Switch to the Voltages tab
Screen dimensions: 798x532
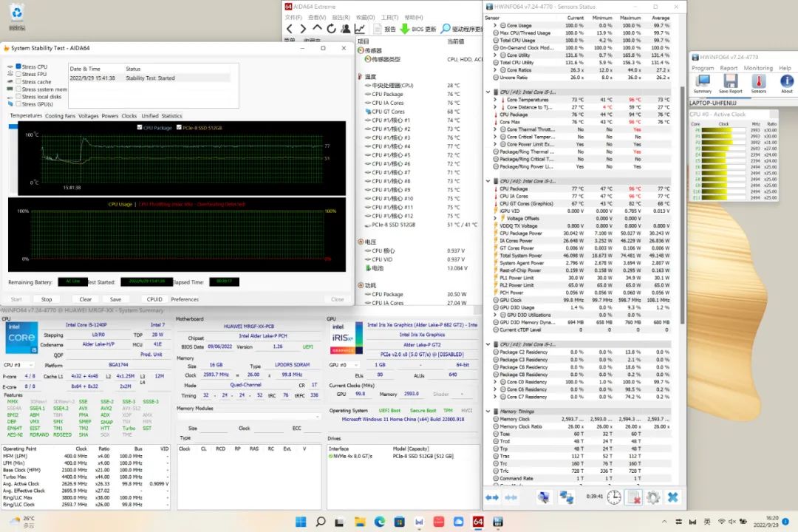[89, 116]
